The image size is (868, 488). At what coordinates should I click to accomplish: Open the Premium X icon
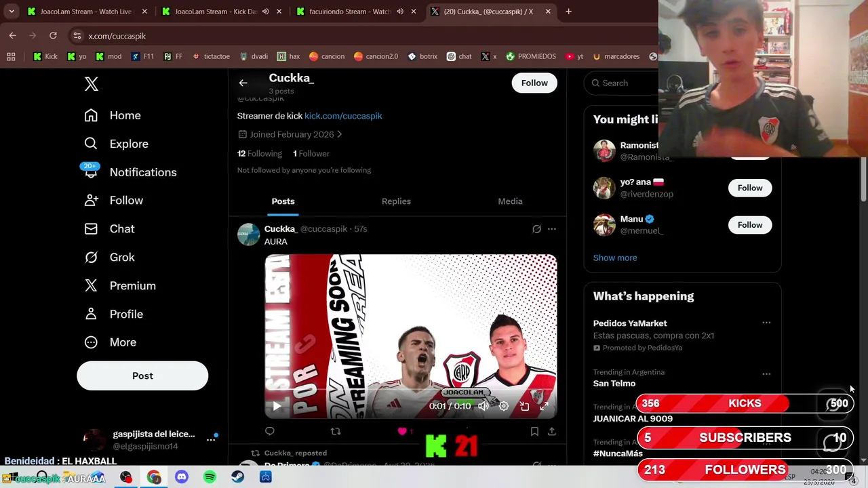click(91, 286)
